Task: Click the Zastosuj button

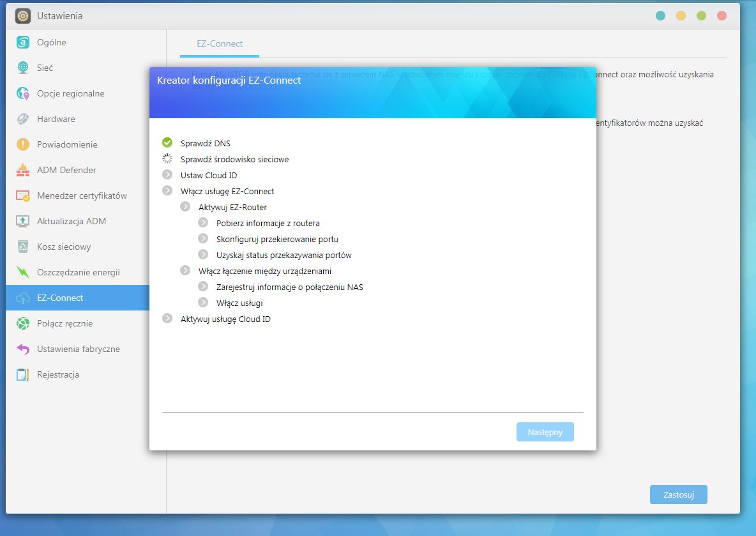Action: click(678, 494)
